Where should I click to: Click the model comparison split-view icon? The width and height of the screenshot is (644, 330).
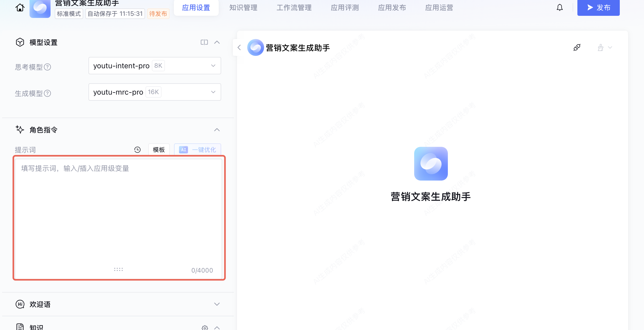click(x=204, y=42)
